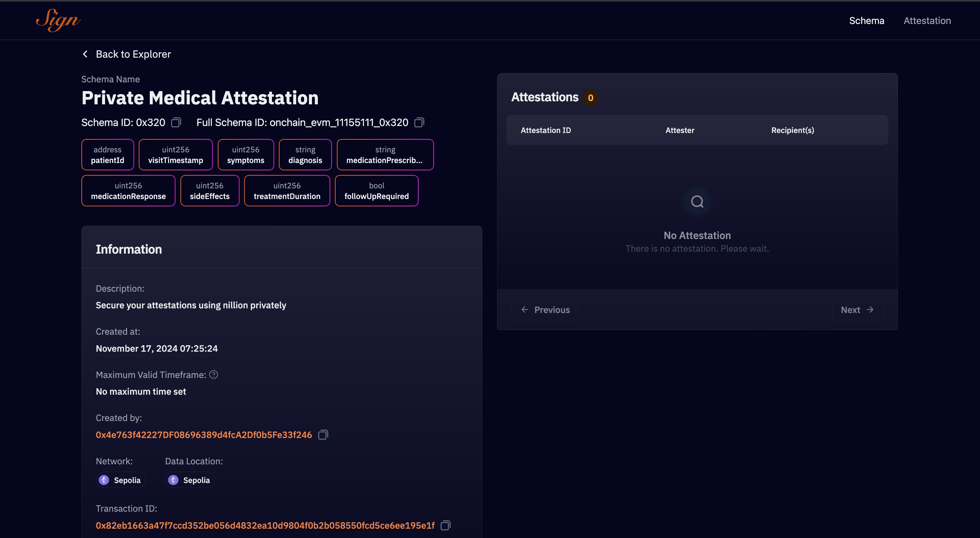The image size is (980, 538).
Task: Copy the Schema ID 0x320
Action: pyautogui.click(x=176, y=122)
